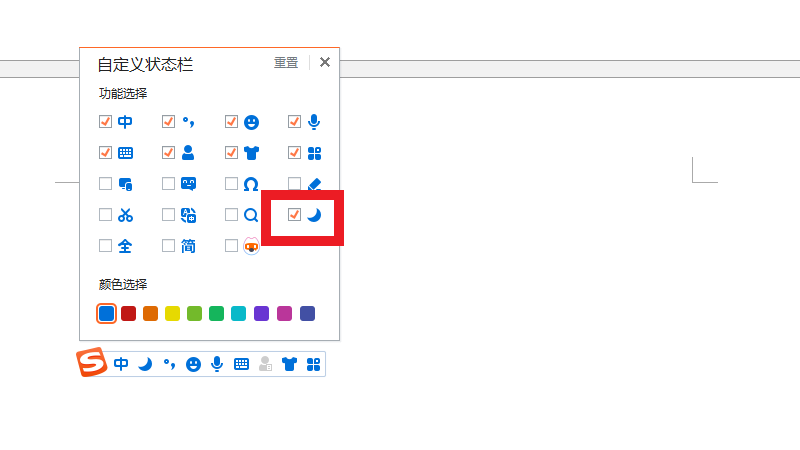Tick the 简 simplified Chinese checkbox
This screenshot has width=800, height=450.
(x=169, y=245)
